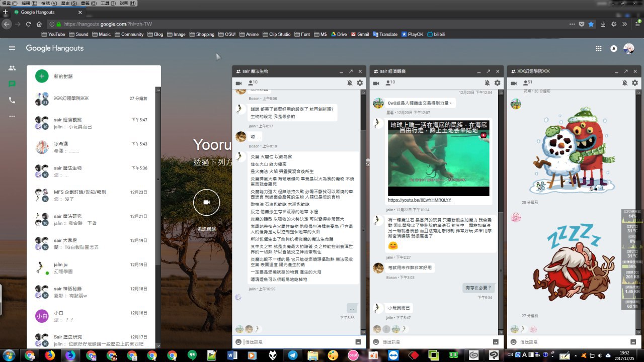
Task: Open Phone calls in the Hangouts sidebar
Action: (x=12, y=100)
